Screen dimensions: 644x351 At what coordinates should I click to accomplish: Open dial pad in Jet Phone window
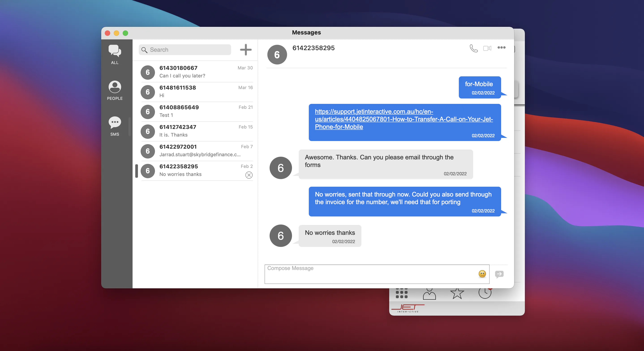click(401, 293)
